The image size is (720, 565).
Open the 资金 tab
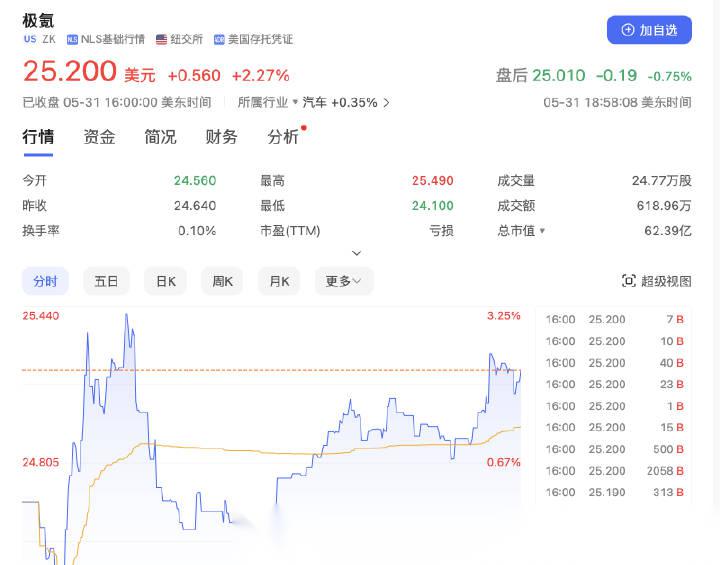point(99,137)
